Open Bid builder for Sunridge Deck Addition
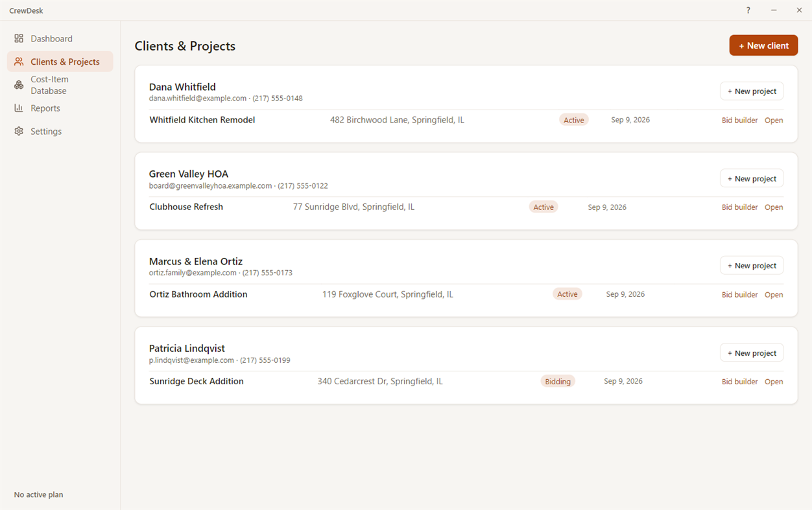Viewport: 812px width, 510px height. point(740,382)
